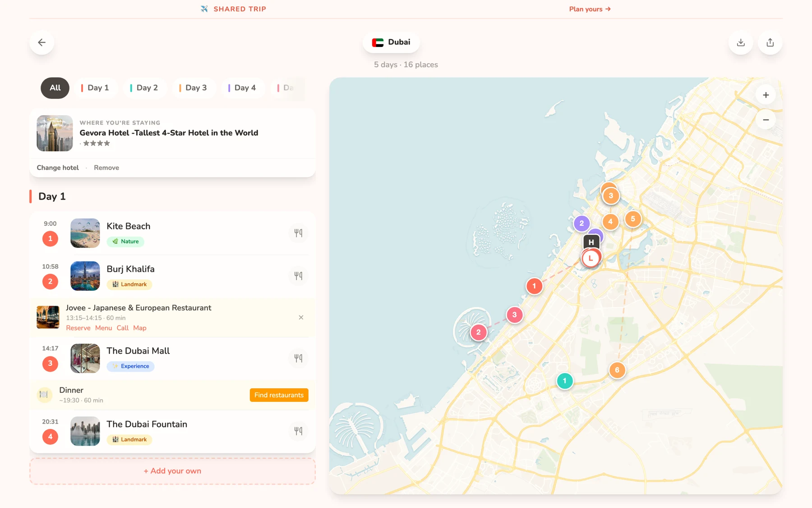Click The Dubai Fountain title
812x508 pixels.
[147, 424]
